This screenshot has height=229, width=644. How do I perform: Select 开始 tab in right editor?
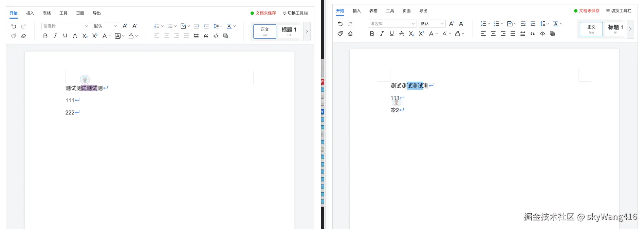(x=340, y=11)
